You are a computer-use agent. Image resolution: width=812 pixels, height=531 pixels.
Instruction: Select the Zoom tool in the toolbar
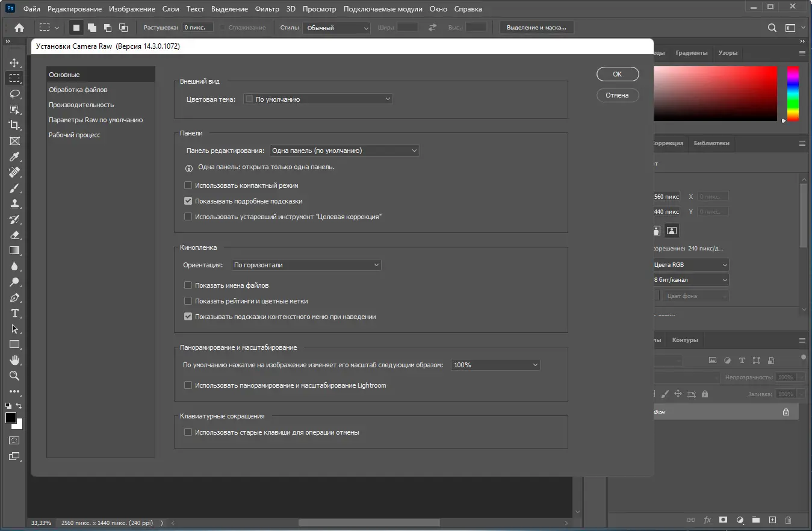point(14,376)
